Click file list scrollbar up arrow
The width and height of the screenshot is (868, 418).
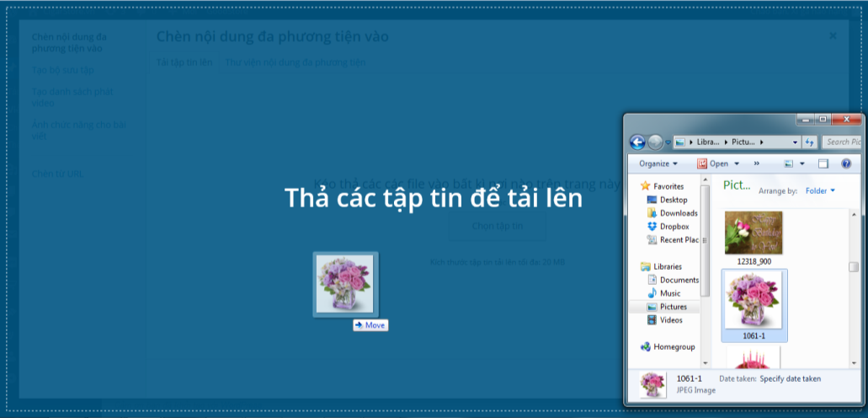pos(854,214)
